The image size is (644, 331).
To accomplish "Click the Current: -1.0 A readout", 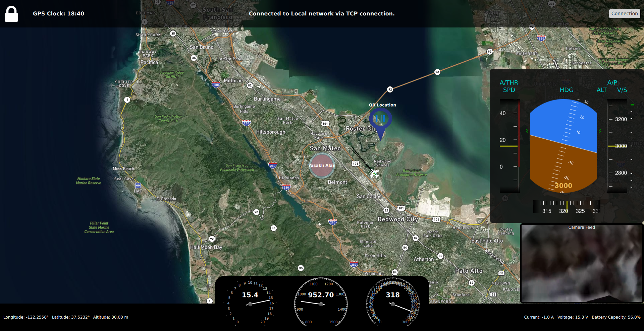I will click(x=539, y=317).
